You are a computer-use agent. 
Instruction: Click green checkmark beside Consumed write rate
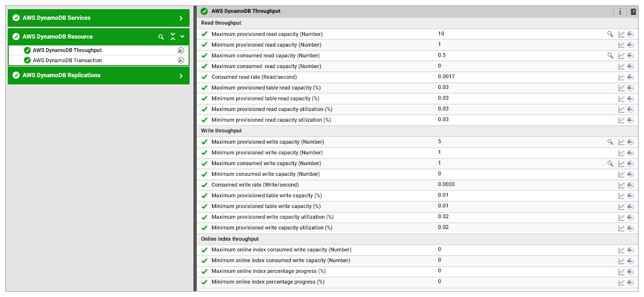tap(204, 185)
